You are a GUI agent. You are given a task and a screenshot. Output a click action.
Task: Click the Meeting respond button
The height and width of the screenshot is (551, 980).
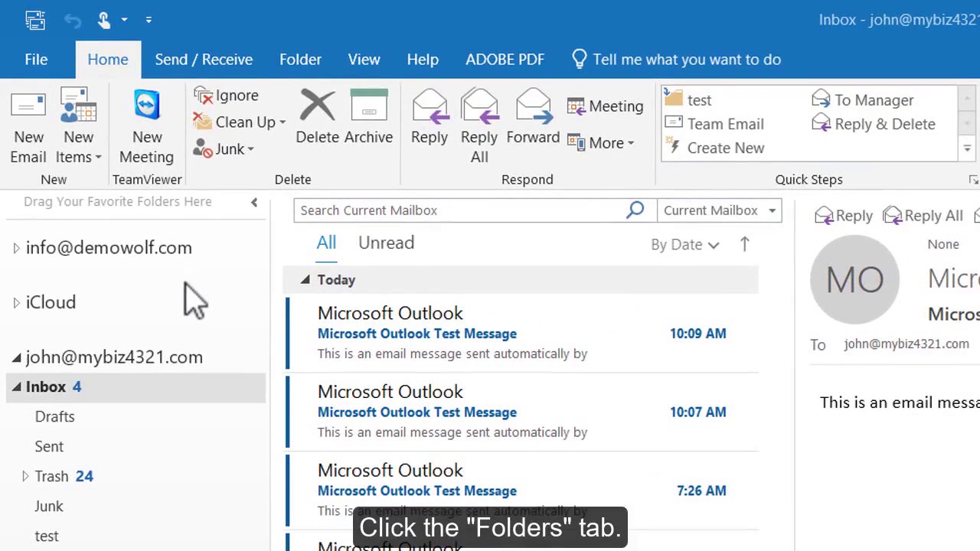click(606, 106)
